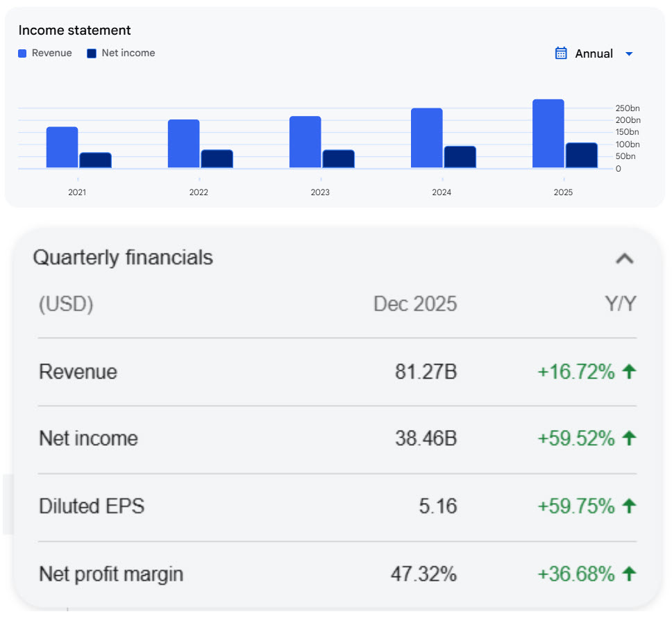Open the Annual period dropdown arrow
This screenshot has height=621, width=672.
point(629,54)
